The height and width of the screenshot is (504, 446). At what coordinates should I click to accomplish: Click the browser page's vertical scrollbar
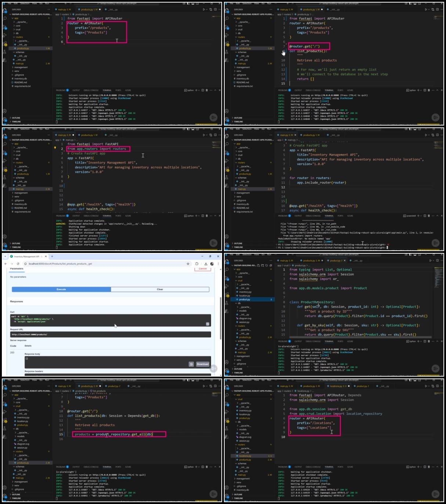point(220,318)
